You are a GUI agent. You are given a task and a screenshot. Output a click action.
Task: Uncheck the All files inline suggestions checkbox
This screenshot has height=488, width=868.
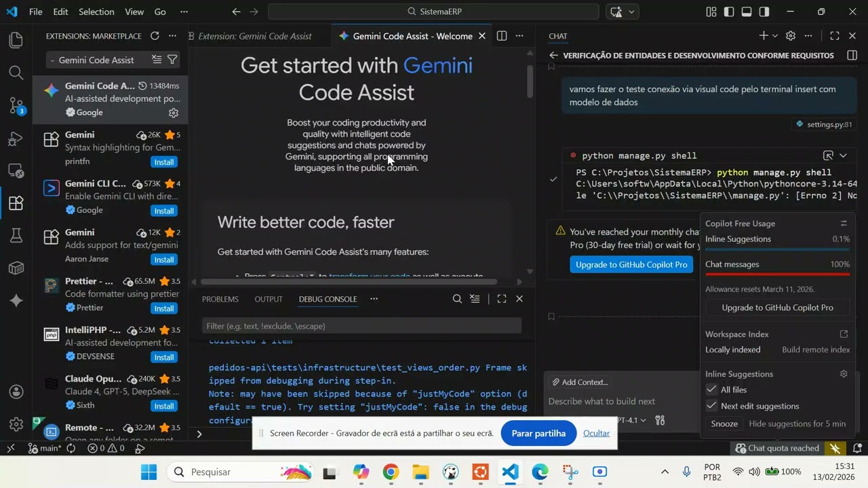711,389
